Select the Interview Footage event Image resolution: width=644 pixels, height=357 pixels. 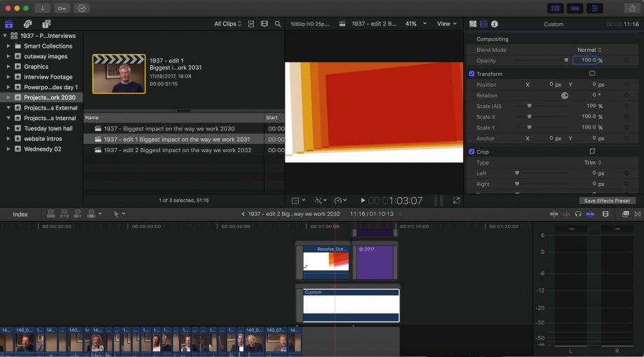pos(48,77)
